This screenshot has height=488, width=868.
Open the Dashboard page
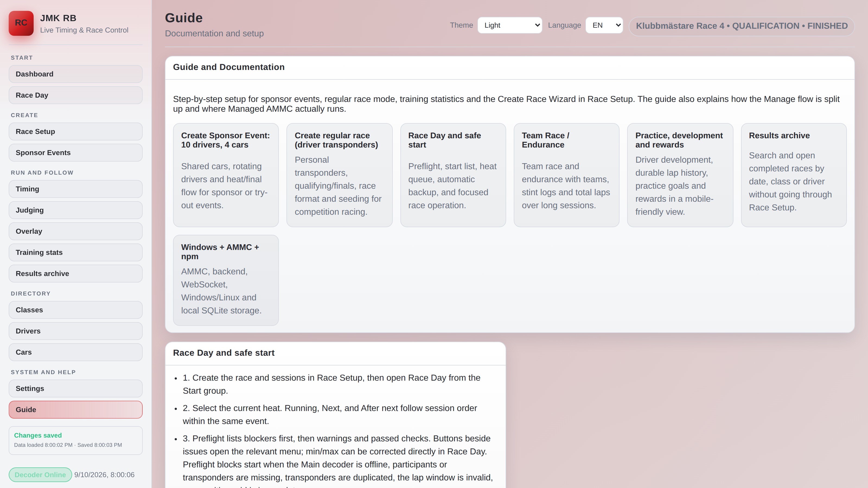click(x=75, y=74)
